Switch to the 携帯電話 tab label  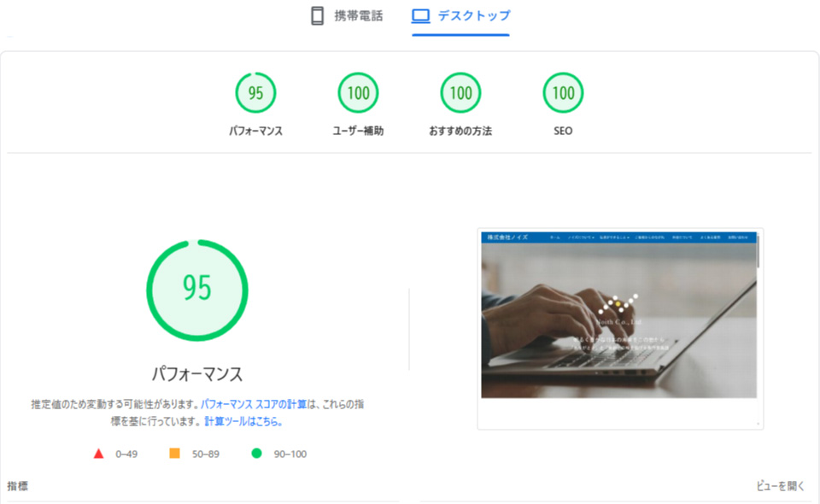(358, 16)
